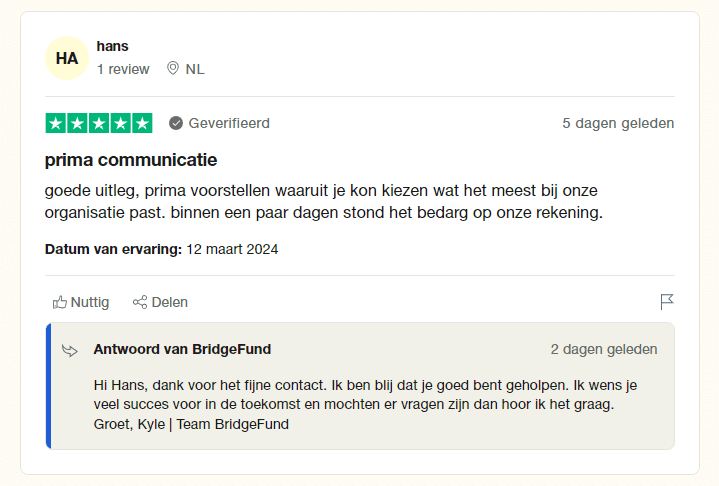Click the Geverifieerd checkmark icon
719x486 pixels.
coord(176,123)
